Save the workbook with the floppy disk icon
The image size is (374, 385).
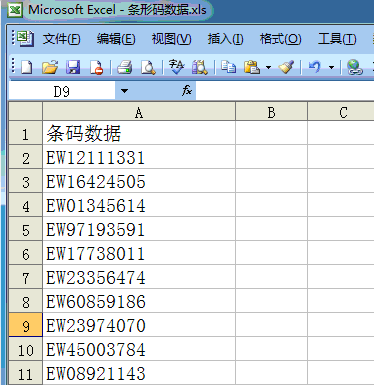click(73, 67)
